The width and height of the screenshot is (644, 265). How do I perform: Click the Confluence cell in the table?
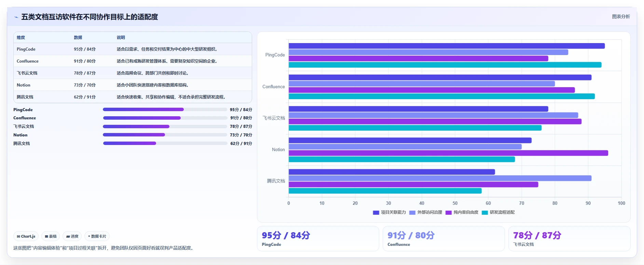(28, 61)
